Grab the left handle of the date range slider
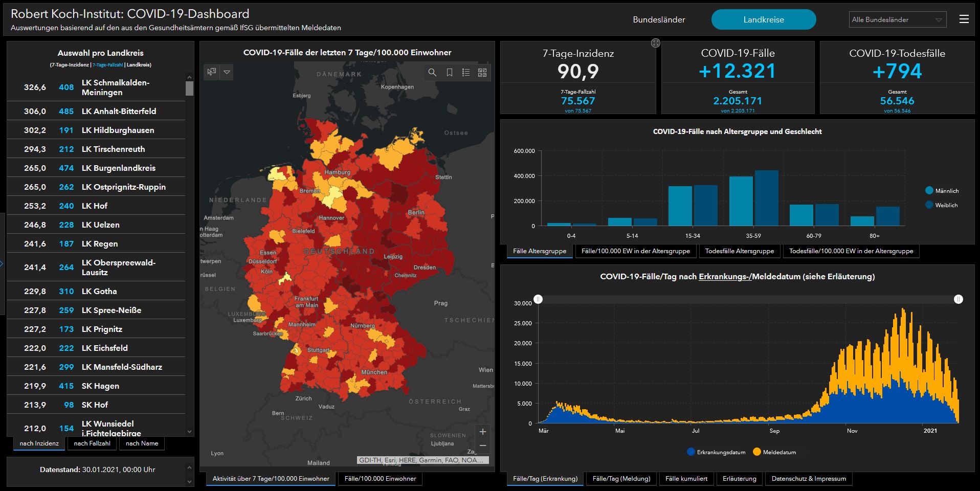 [x=538, y=299]
